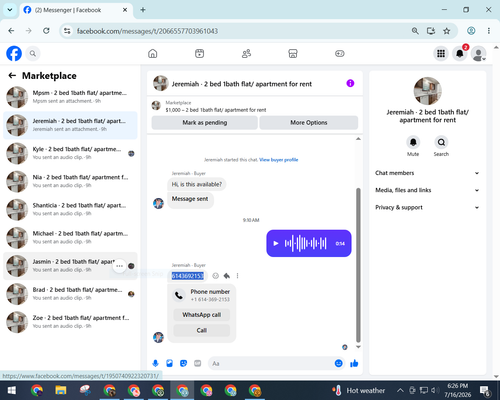The height and width of the screenshot is (400, 500).
Task: Click the Messenger browser tab
Action: [76, 10]
